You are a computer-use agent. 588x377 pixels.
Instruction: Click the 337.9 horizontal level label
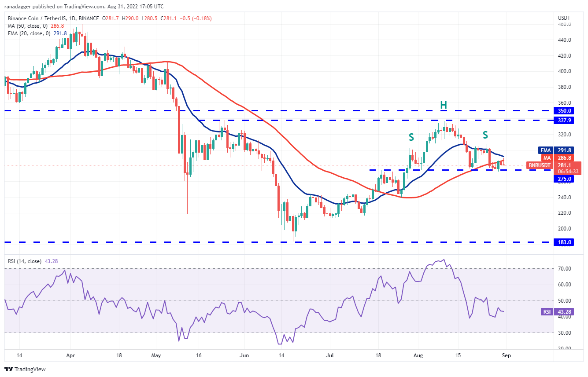[564, 120]
